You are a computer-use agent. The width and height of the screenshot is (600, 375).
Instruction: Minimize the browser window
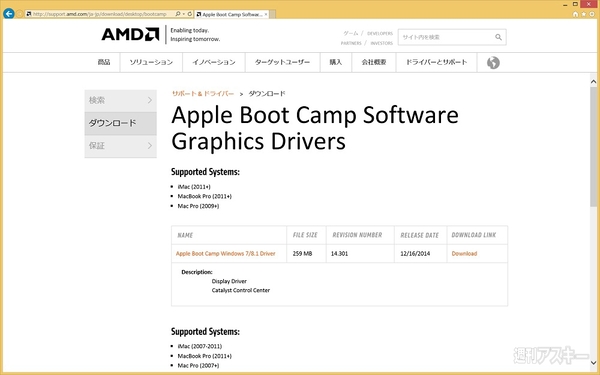566,4
